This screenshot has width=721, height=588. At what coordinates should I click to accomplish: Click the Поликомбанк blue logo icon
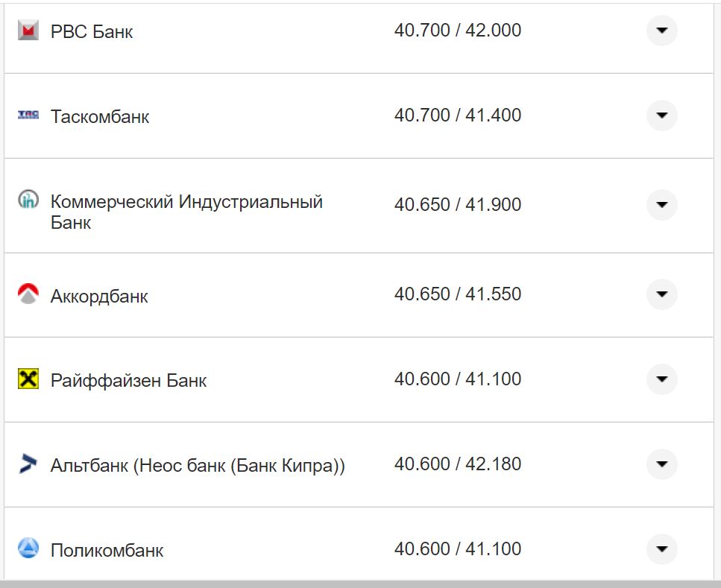[x=28, y=549]
